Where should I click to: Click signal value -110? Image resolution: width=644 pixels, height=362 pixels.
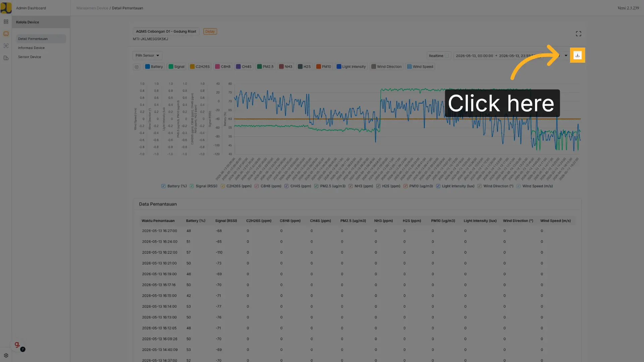coord(219,252)
